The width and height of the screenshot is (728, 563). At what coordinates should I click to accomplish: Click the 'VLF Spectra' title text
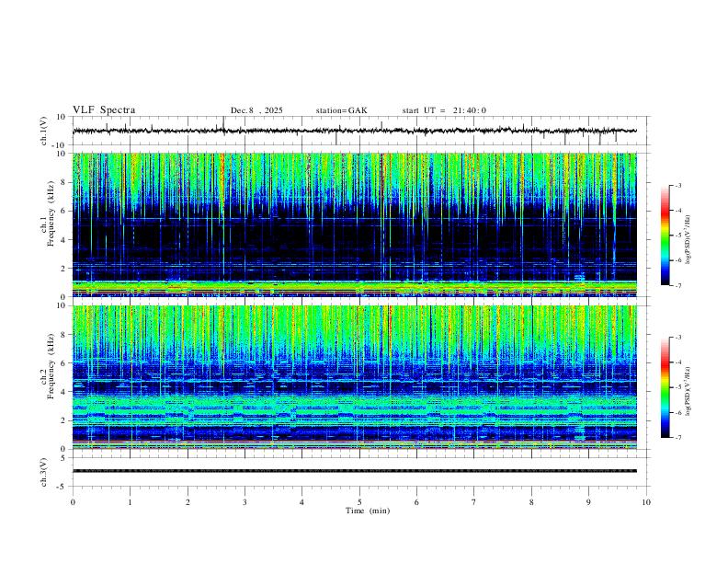click(104, 110)
